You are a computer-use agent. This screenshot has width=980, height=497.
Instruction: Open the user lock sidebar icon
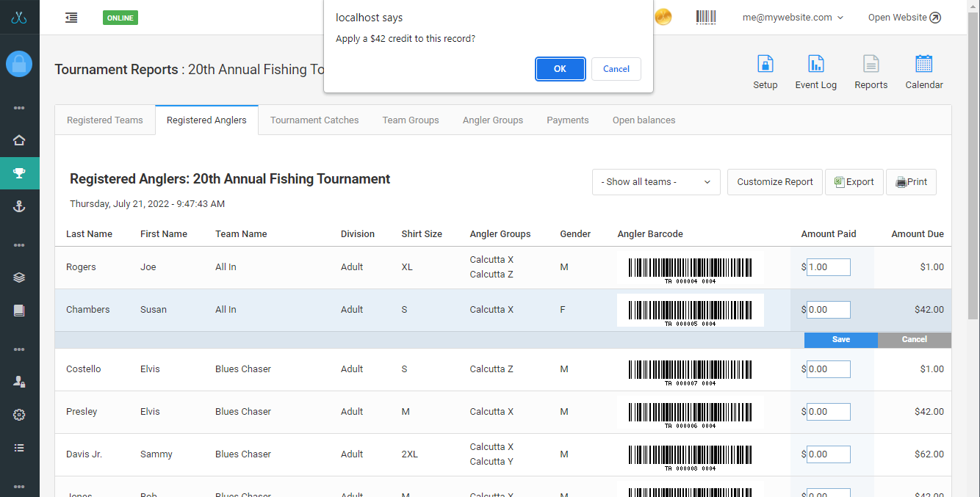pyautogui.click(x=19, y=382)
